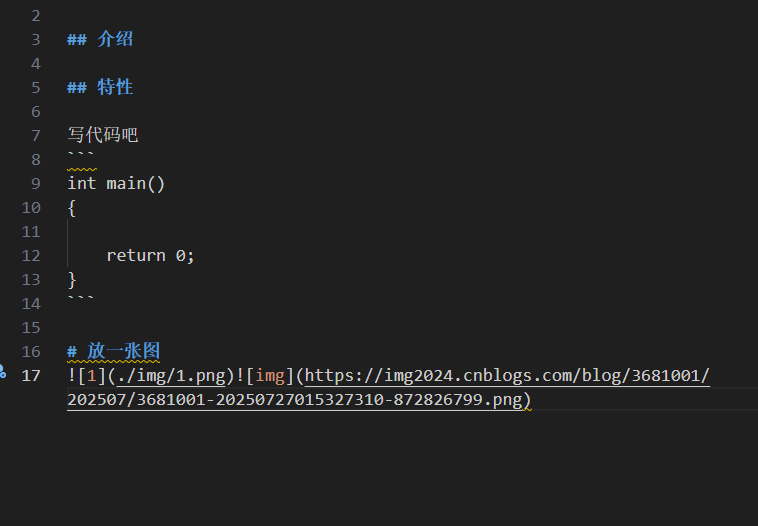Viewport: 758px width, 526px height.
Task: Click line number 12 in gutter
Action: (x=31, y=256)
